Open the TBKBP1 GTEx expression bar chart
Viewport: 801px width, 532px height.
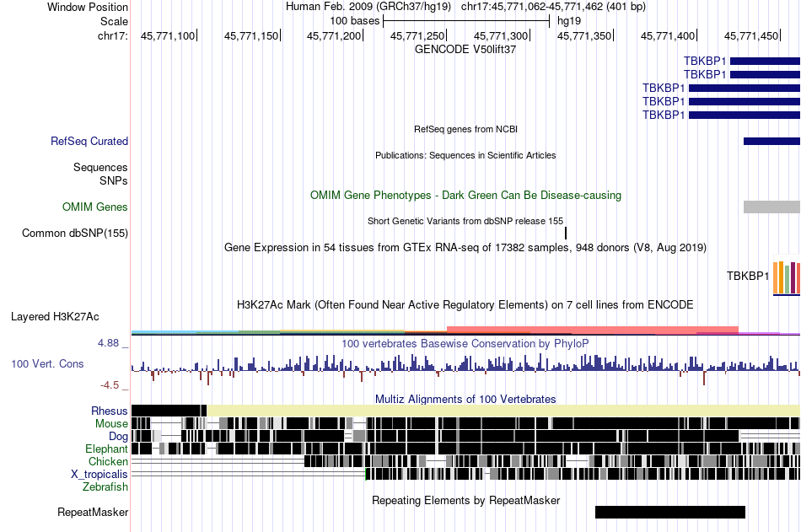tap(787, 276)
